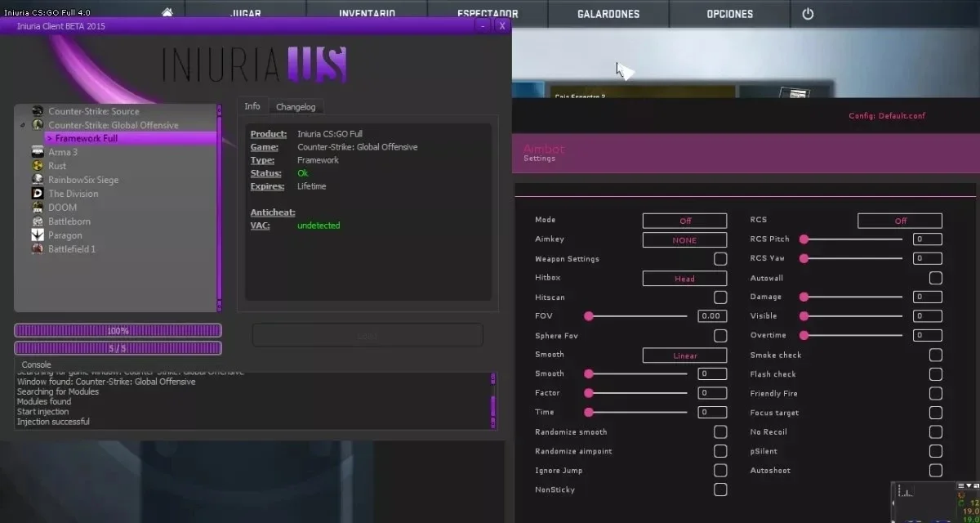
Task: Open the JUGAR menu
Action: tap(246, 14)
